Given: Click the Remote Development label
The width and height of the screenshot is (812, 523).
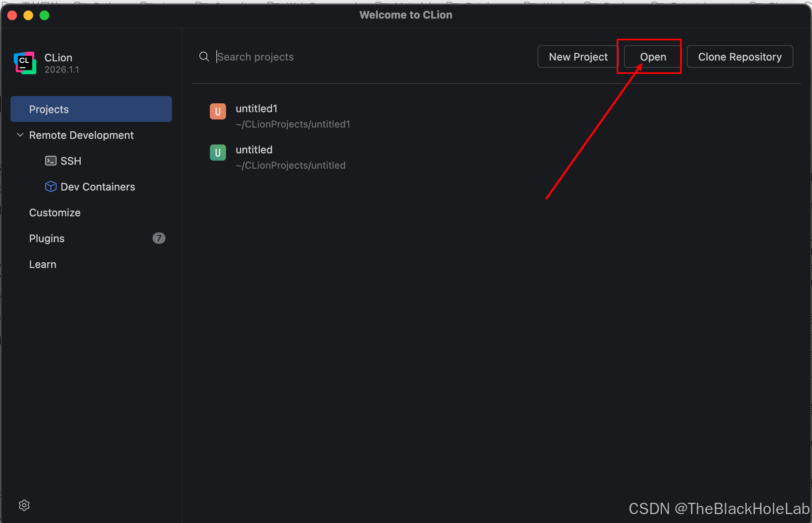Looking at the screenshot, I should click(82, 135).
